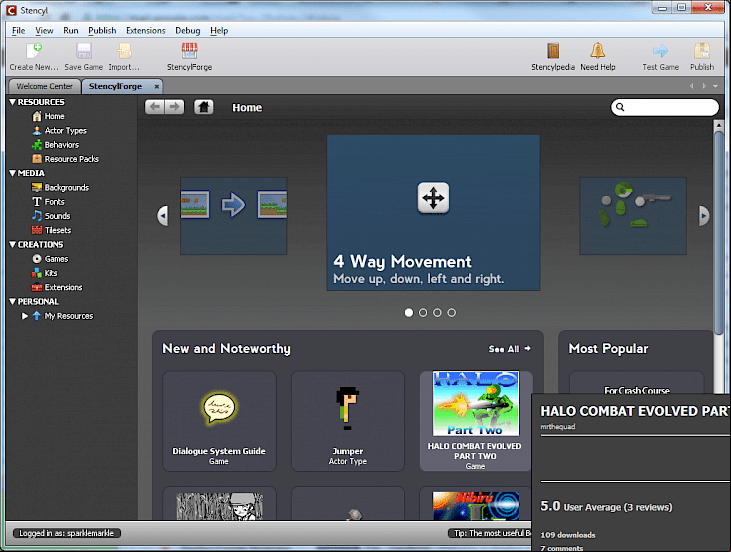Image resolution: width=731 pixels, height=552 pixels.
Task: Select Behaviors in the sidebar
Action: [x=55, y=145]
